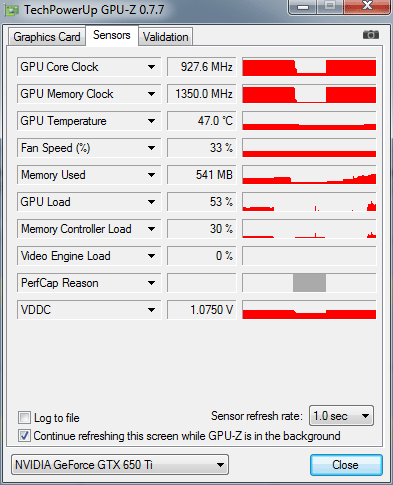Click the GPU-Z title bar app icon
This screenshot has height=485, width=393.
12,10
